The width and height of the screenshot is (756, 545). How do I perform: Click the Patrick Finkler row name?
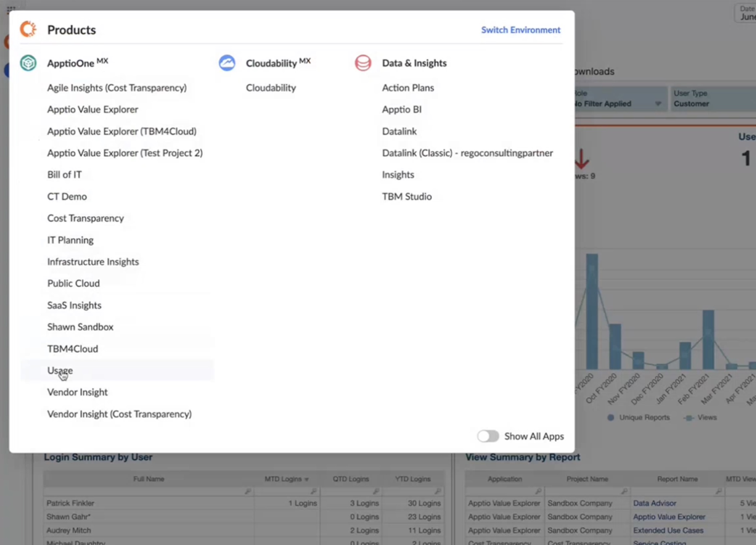(70, 503)
